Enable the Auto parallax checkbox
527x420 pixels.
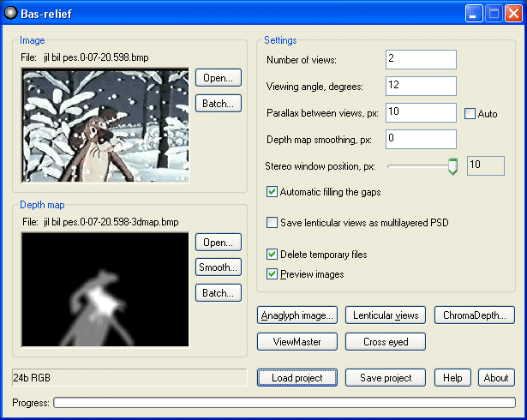[x=470, y=113]
